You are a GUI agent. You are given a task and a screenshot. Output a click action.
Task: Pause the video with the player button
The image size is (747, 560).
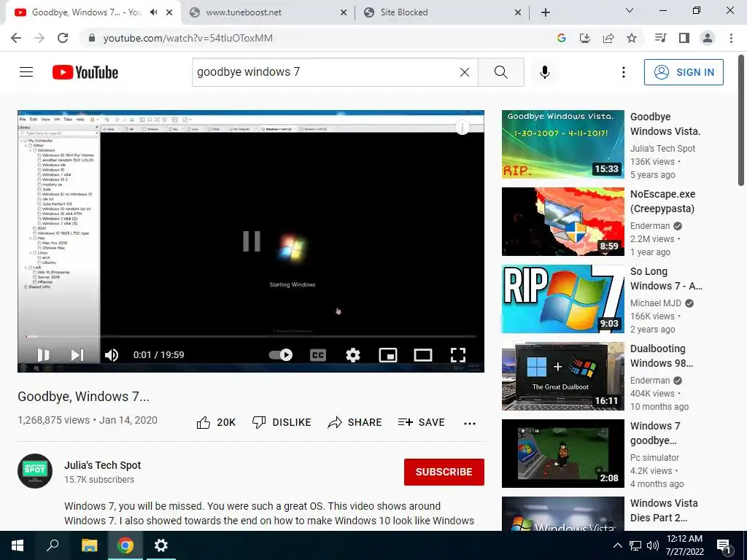click(43, 355)
